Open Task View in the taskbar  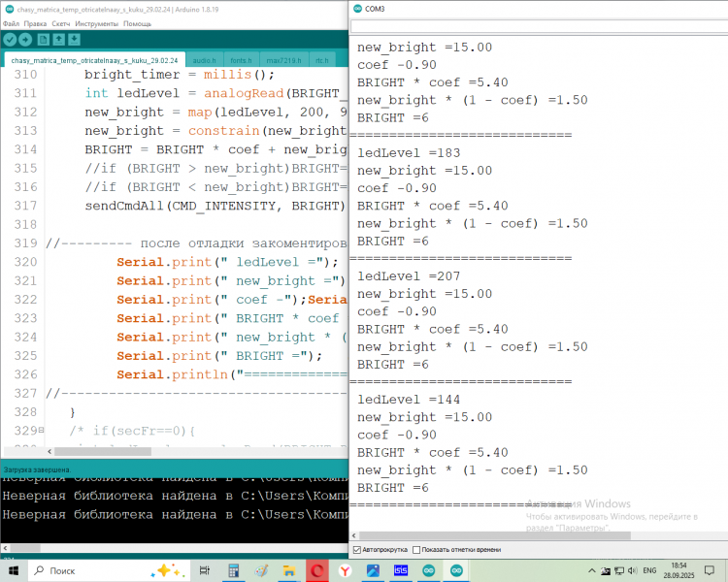click(206, 570)
